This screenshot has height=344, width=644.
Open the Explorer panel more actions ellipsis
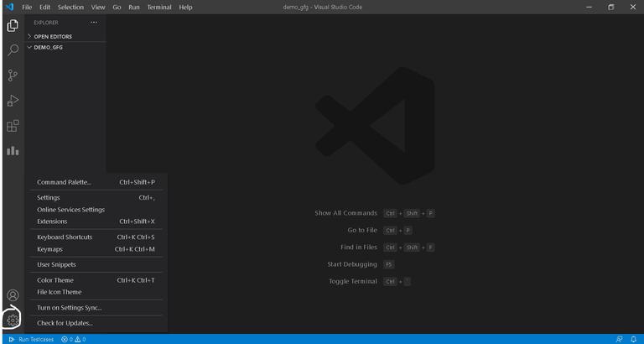tap(94, 23)
